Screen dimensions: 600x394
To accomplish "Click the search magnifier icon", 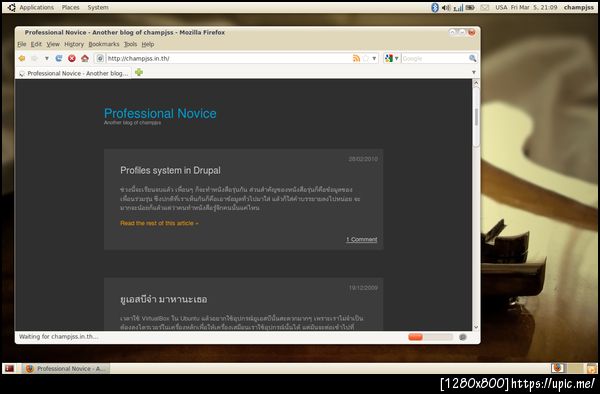I will 473,58.
